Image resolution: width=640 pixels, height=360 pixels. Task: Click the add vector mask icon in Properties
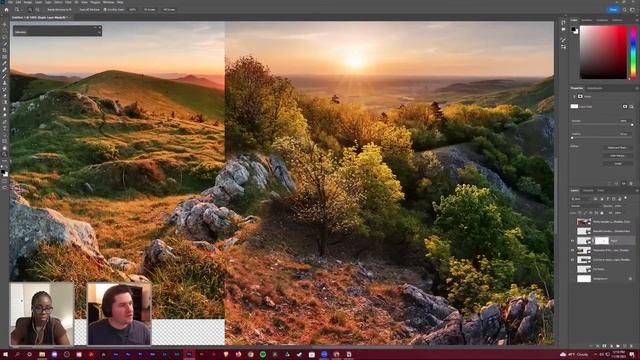coord(631,107)
